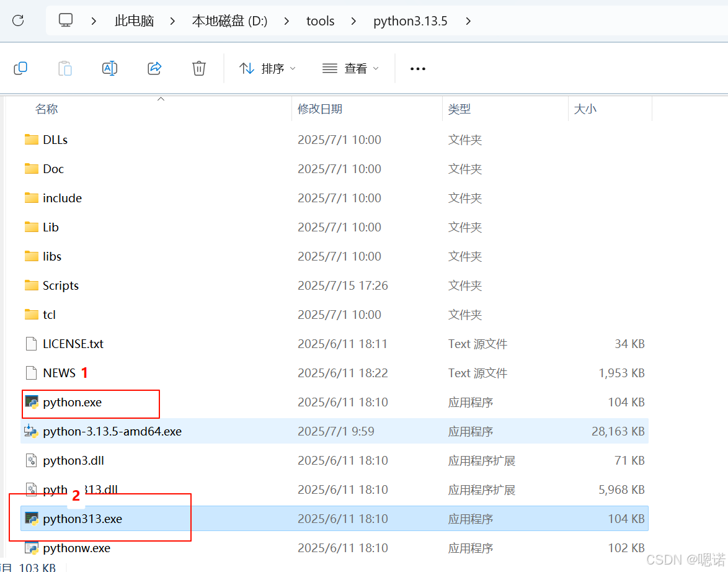Viewport: 728px width, 572px height.
Task: Select the tcl folder icon
Action: point(32,315)
